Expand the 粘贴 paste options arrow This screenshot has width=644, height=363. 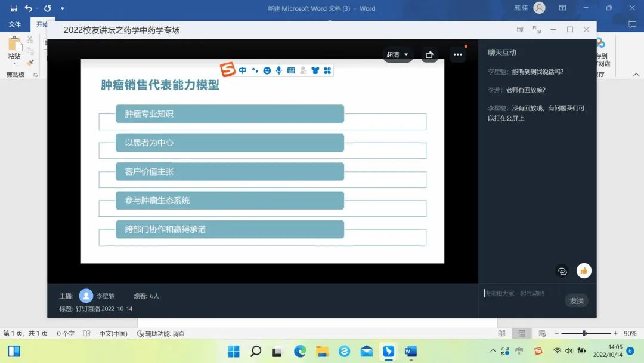click(14, 63)
